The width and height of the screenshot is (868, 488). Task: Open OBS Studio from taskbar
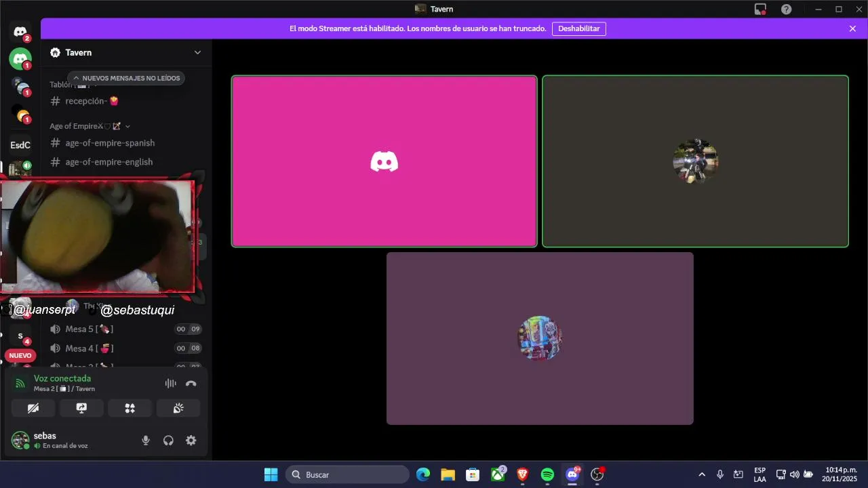point(597,474)
